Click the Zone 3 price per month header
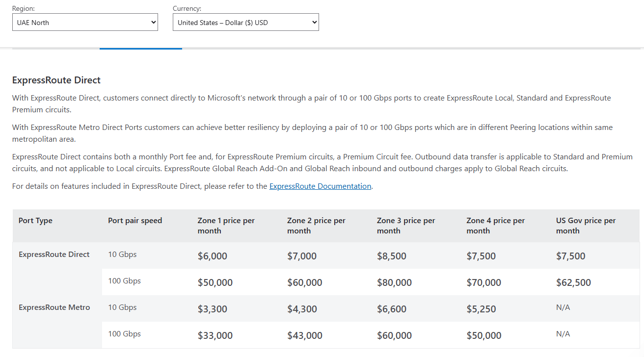This screenshot has height=357, width=644. (406, 226)
